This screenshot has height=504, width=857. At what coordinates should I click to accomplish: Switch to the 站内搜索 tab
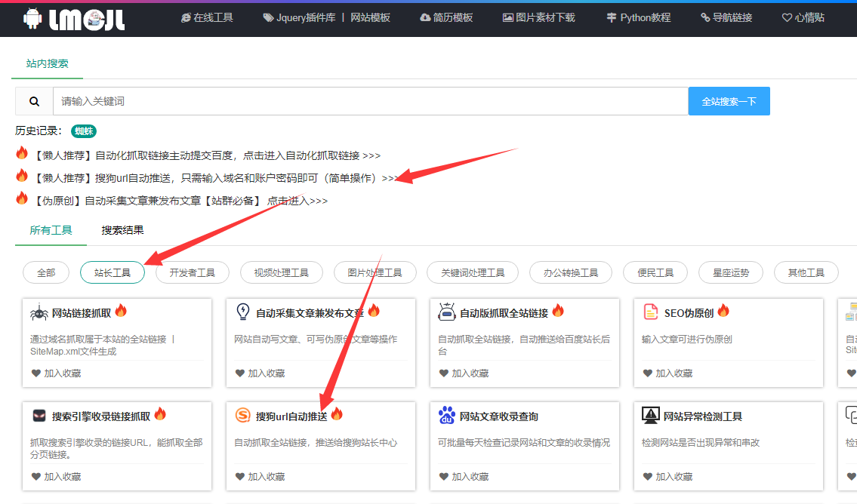point(47,64)
